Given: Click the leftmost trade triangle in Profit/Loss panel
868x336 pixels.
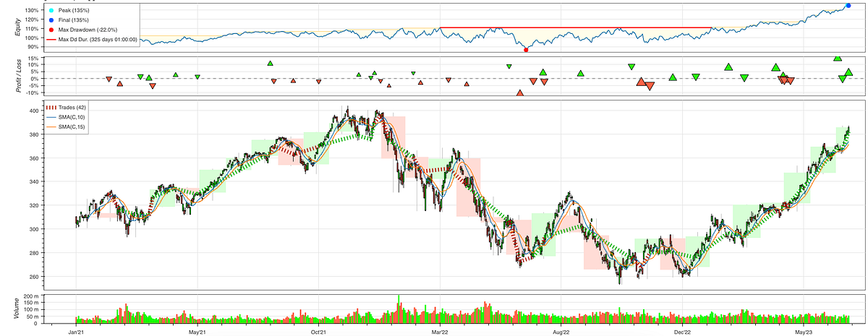Looking at the screenshot, I should (x=109, y=79).
